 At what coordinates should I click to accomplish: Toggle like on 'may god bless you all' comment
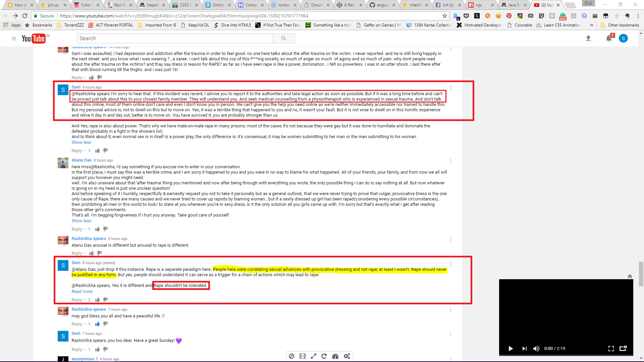(x=97, y=324)
